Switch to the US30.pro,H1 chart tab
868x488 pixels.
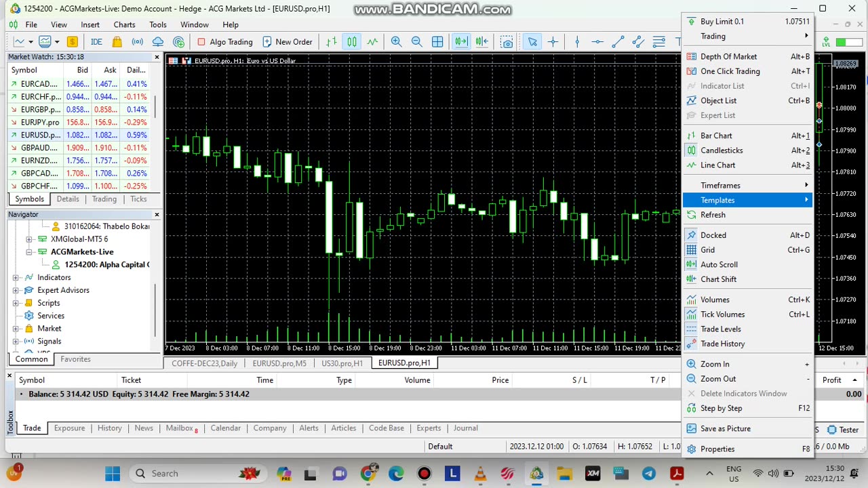pos(342,363)
